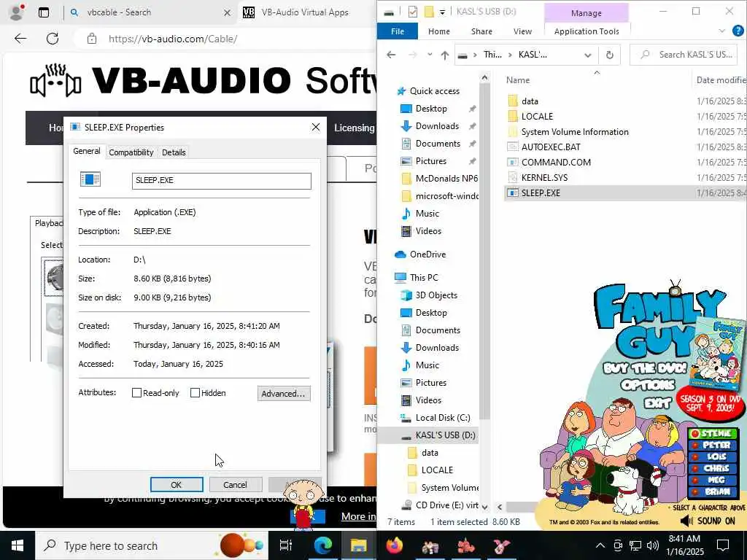Sort by Name column header
Viewport: 747px width, 560px height.
[518, 80]
